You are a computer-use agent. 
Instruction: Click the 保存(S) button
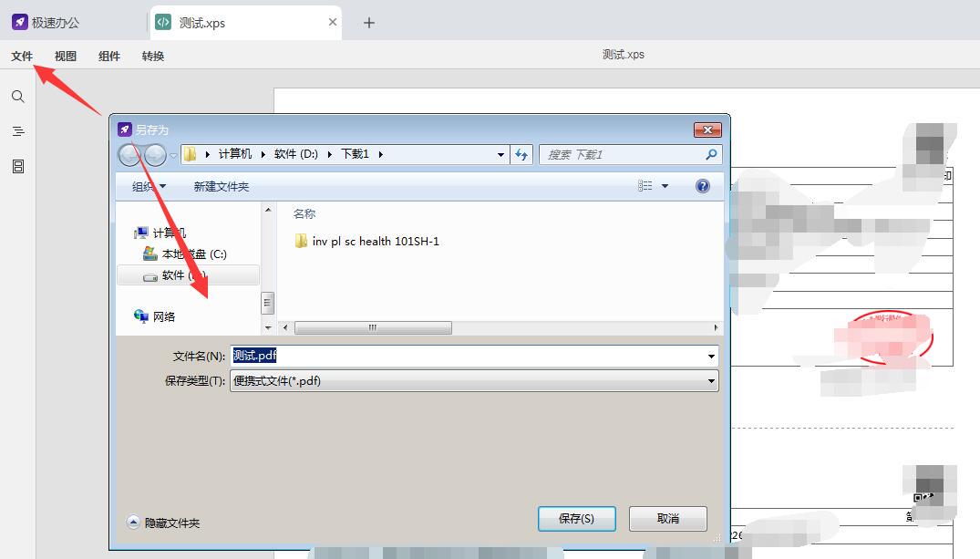point(576,518)
